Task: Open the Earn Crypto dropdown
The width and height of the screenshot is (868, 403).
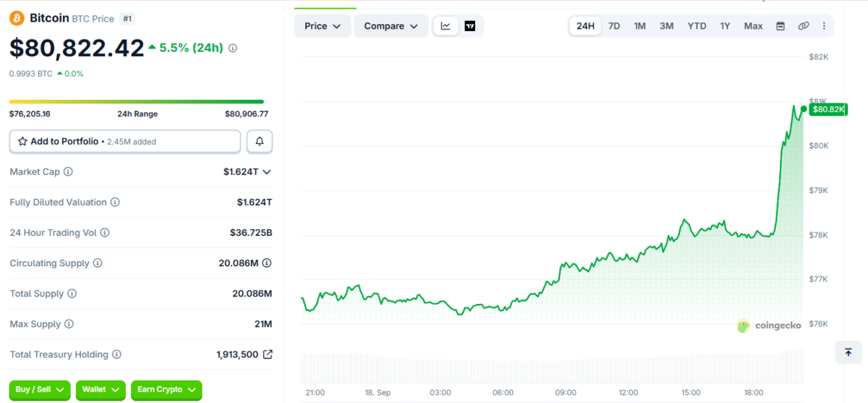Action: (x=166, y=390)
